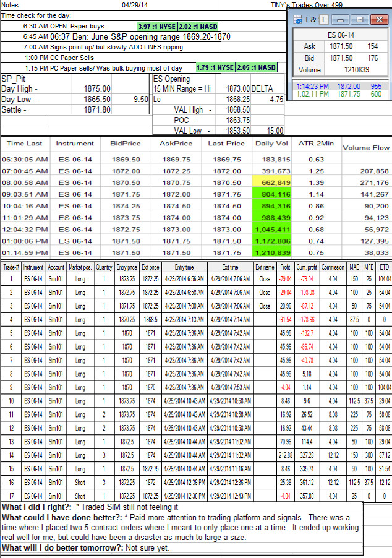Select the green Daily Vol cell 804,116
392x558 pixels.
point(271,194)
